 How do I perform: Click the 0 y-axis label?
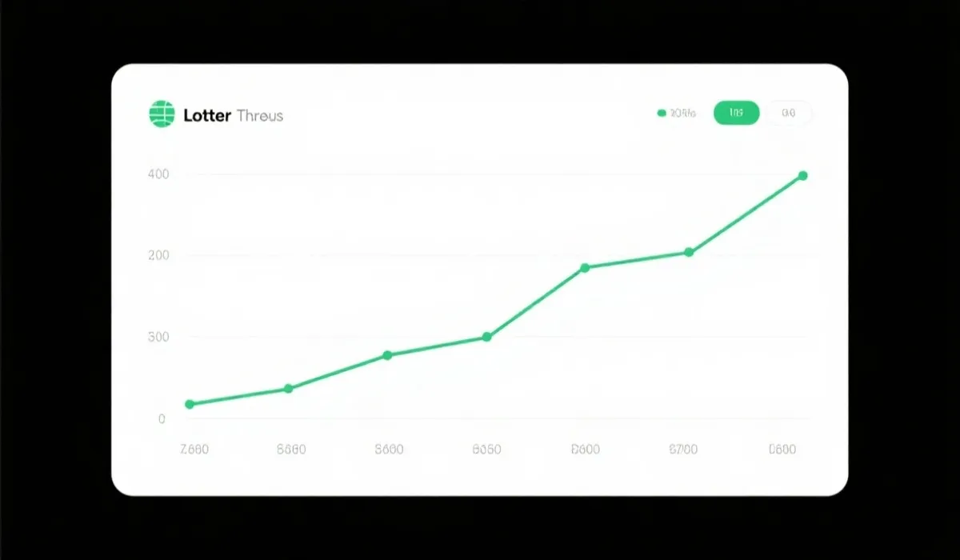[162, 419]
